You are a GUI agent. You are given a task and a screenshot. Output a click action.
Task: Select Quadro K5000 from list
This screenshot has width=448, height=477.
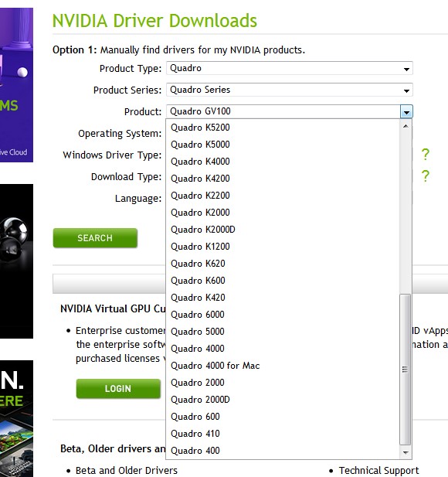click(x=283, y=145)
